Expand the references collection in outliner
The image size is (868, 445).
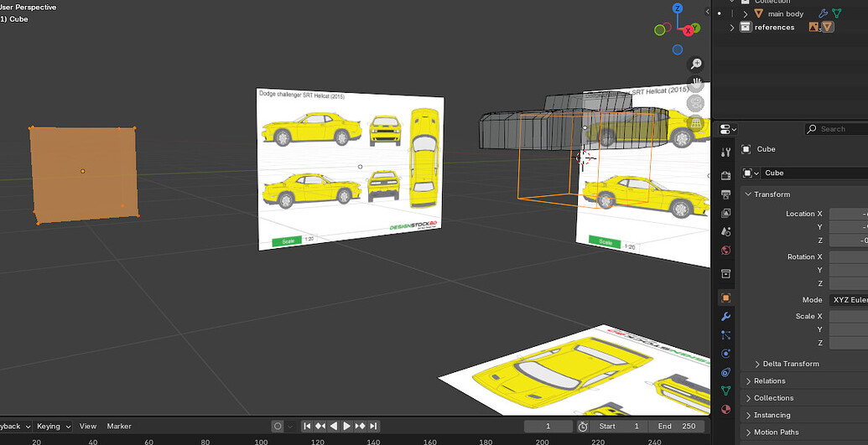pyautogui.click(x=732, y=27)
